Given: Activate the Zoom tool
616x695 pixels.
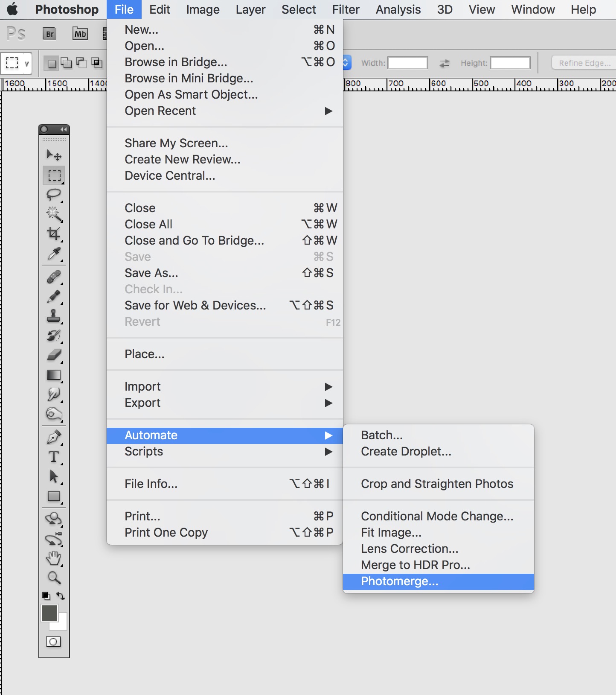Looking at the screenshot, I should pos(54,578).
